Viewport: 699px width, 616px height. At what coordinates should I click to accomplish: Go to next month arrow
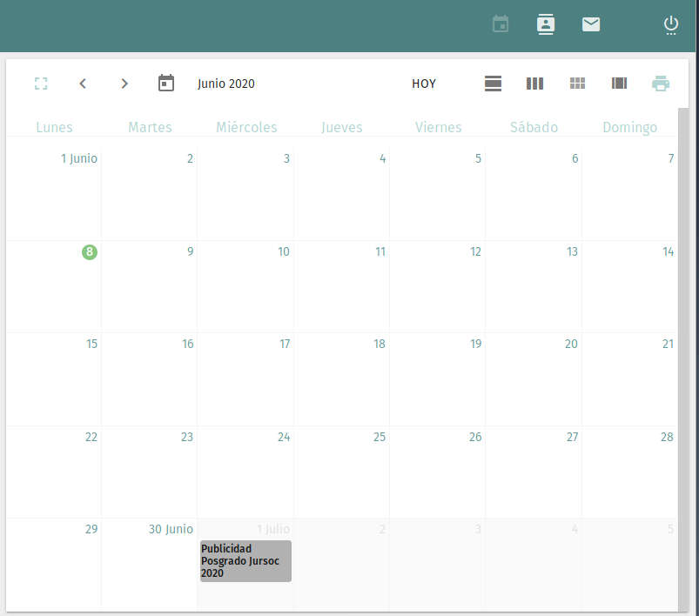[x=124, y=84]
